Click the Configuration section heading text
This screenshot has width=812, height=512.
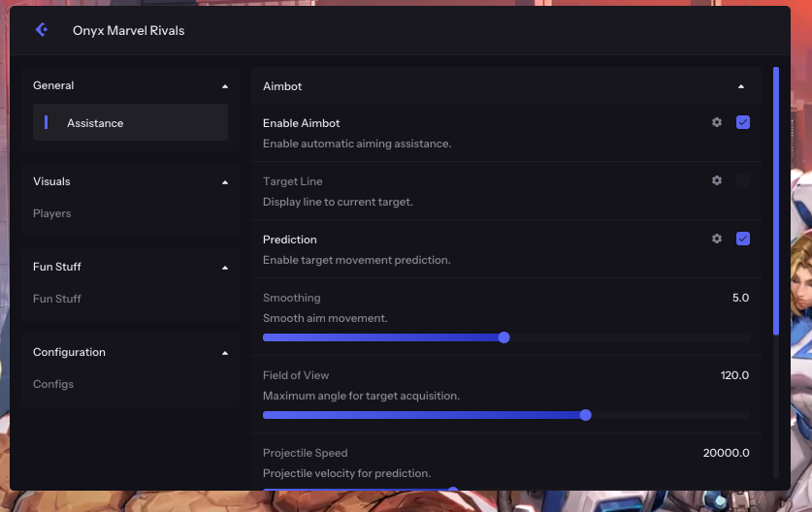(x=70, y=352)
